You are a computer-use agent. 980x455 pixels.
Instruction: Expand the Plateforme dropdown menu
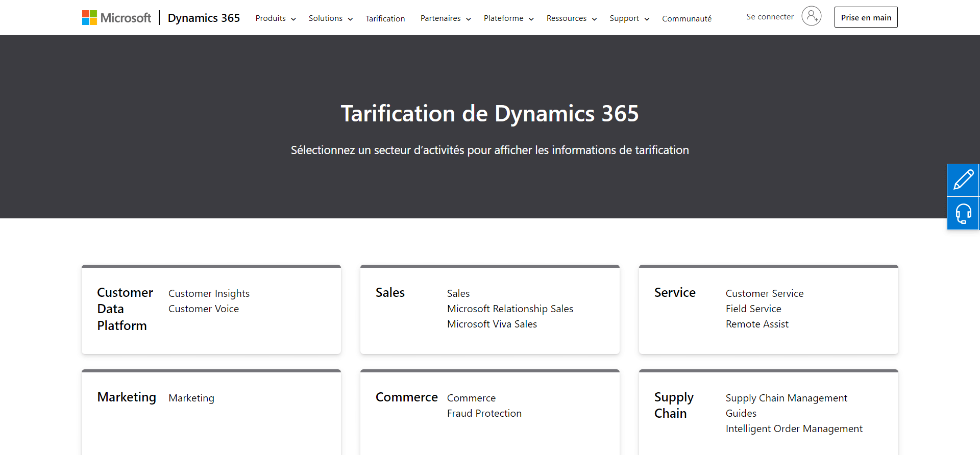509,18
